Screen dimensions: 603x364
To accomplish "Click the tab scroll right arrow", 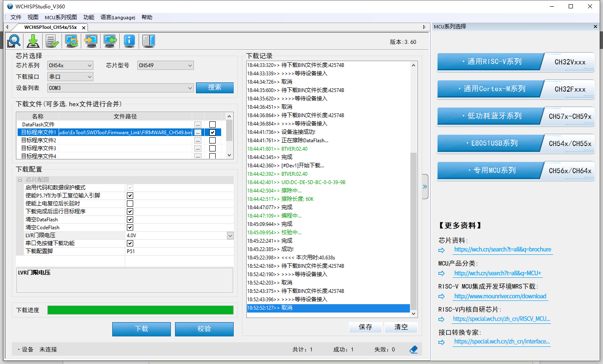I will tap(424, 27).
